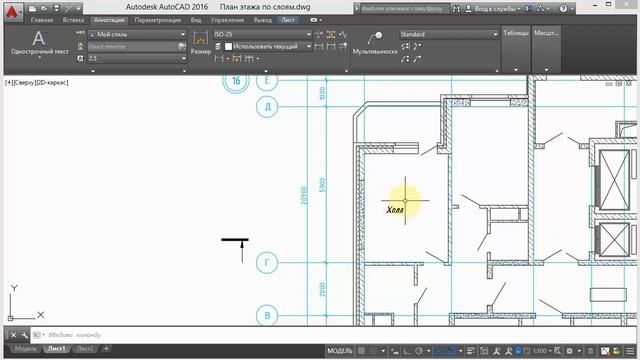This screenshot has width=640, height=360.
Task: Click the add leader icon
Action: (x=417, y=47)
